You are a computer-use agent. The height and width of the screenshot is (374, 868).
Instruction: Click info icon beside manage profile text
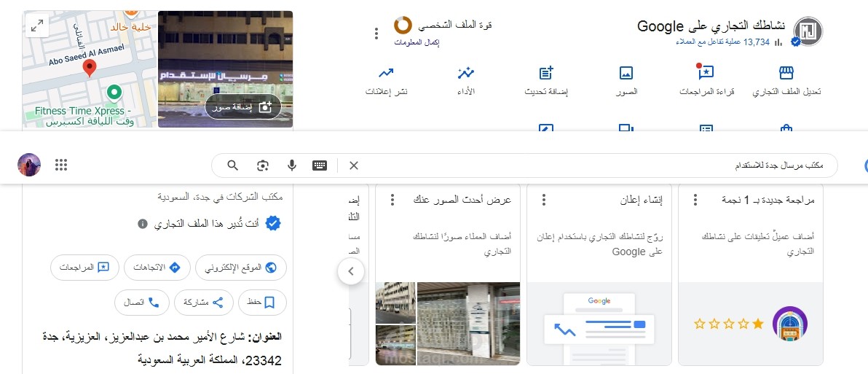point(142,224)
